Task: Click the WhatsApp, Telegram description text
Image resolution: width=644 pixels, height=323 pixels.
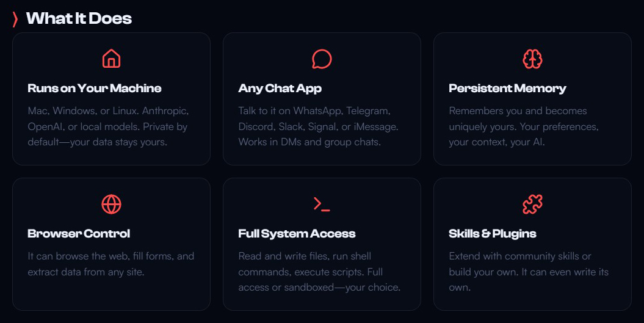Action: click(x=318, y=126)
